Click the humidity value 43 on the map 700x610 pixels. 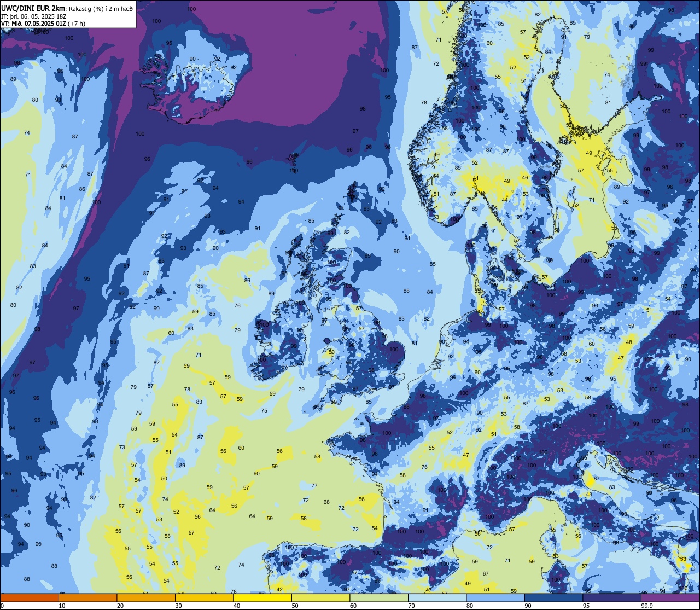[589, 495]
